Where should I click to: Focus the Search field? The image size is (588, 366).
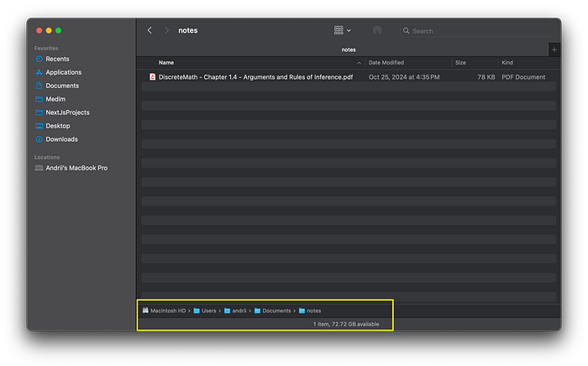[477, 31]
